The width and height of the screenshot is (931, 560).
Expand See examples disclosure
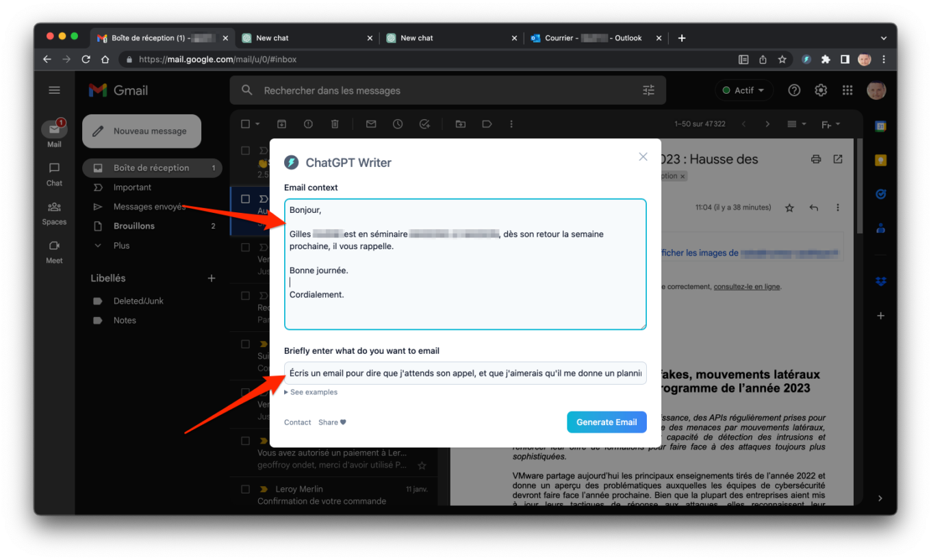pyautogui.click(x=311, y=392)
